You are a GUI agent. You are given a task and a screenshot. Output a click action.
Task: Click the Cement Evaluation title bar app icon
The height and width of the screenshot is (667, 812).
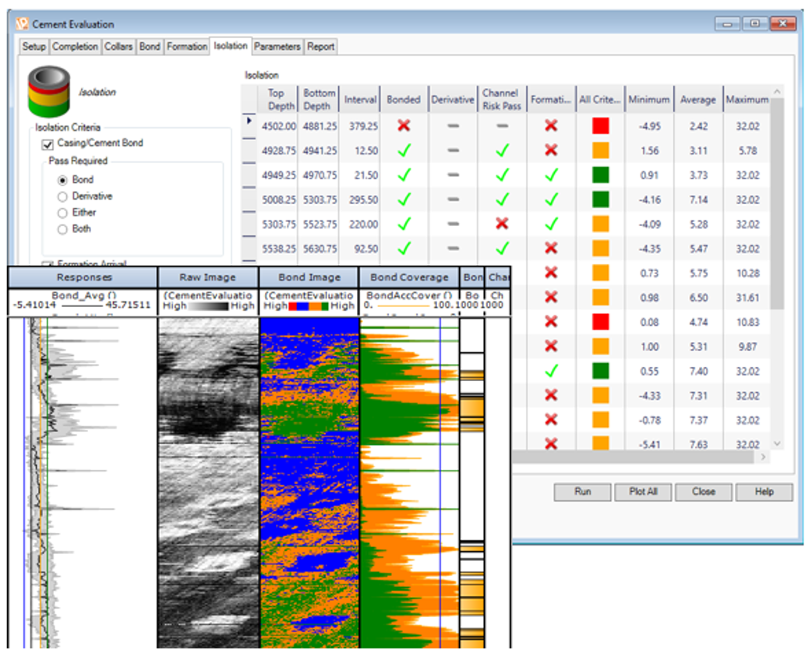click(x=23, y=24)
